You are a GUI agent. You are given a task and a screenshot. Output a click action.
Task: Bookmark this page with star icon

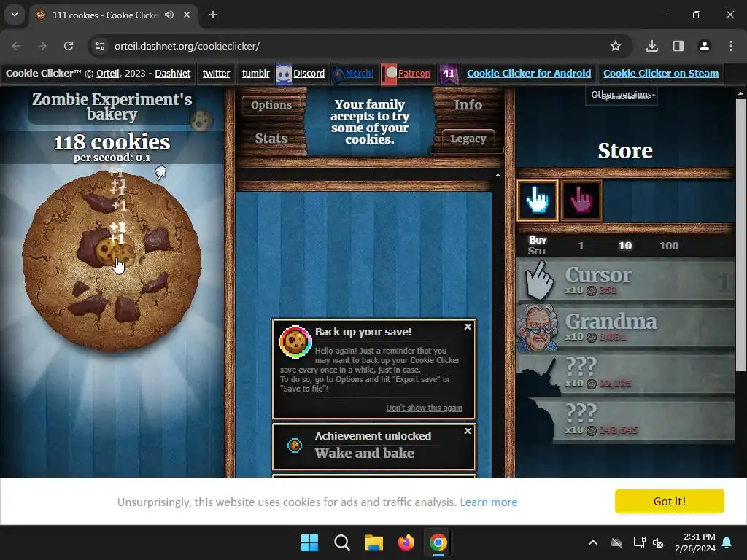click(616, 46)
